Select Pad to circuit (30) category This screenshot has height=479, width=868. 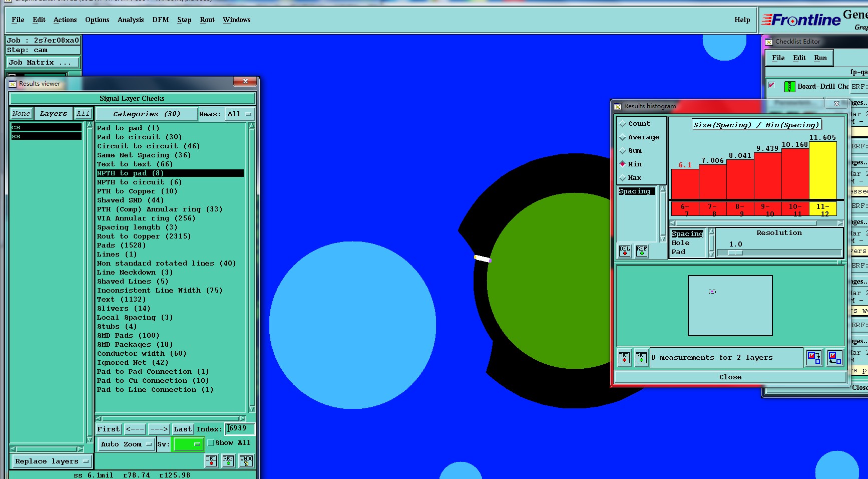tap(140, 137)
